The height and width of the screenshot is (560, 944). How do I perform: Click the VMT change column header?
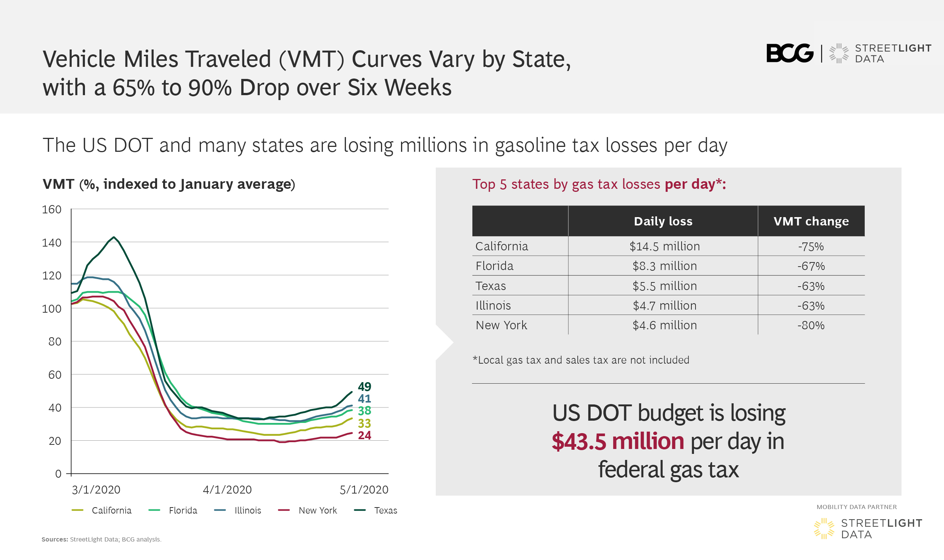click(x=811, y=221)
